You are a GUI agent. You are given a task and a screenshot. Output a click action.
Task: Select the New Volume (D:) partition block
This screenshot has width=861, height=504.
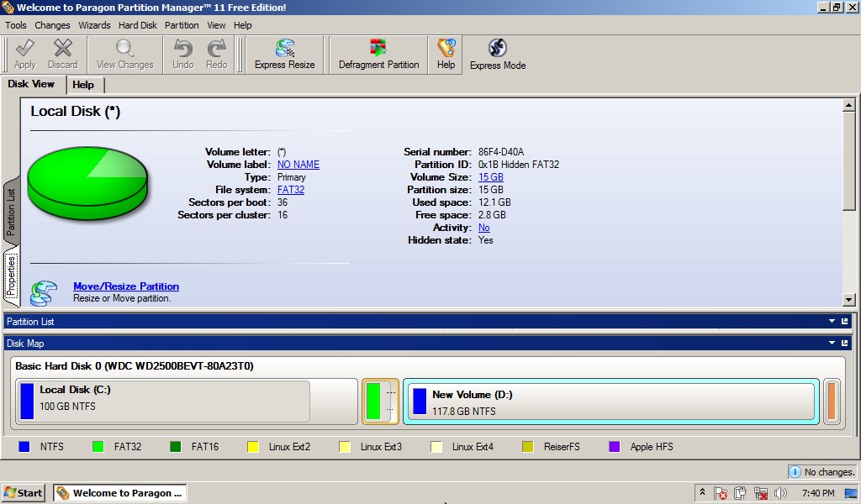[611, 402]
